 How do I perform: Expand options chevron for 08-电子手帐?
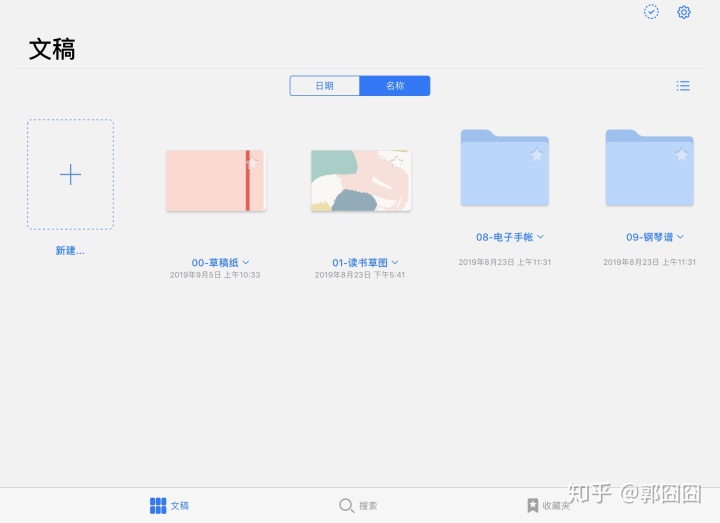tap(540, 236)
